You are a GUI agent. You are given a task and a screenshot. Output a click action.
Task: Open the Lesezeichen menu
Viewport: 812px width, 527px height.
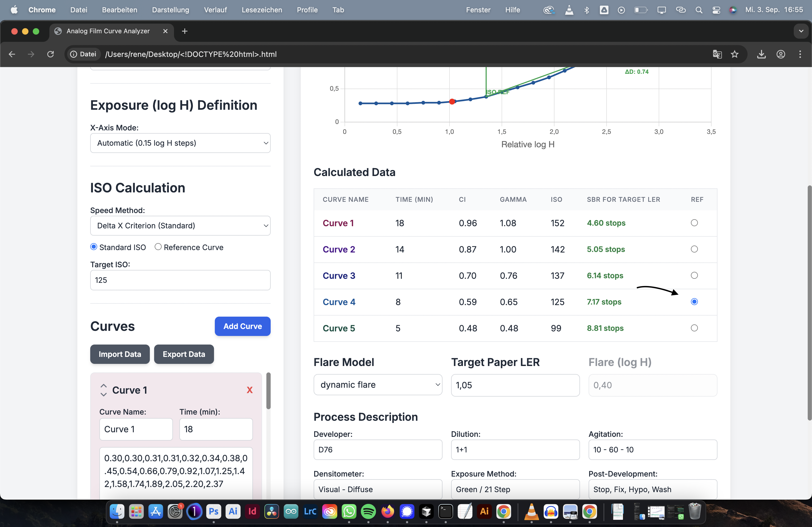point(262,10)
